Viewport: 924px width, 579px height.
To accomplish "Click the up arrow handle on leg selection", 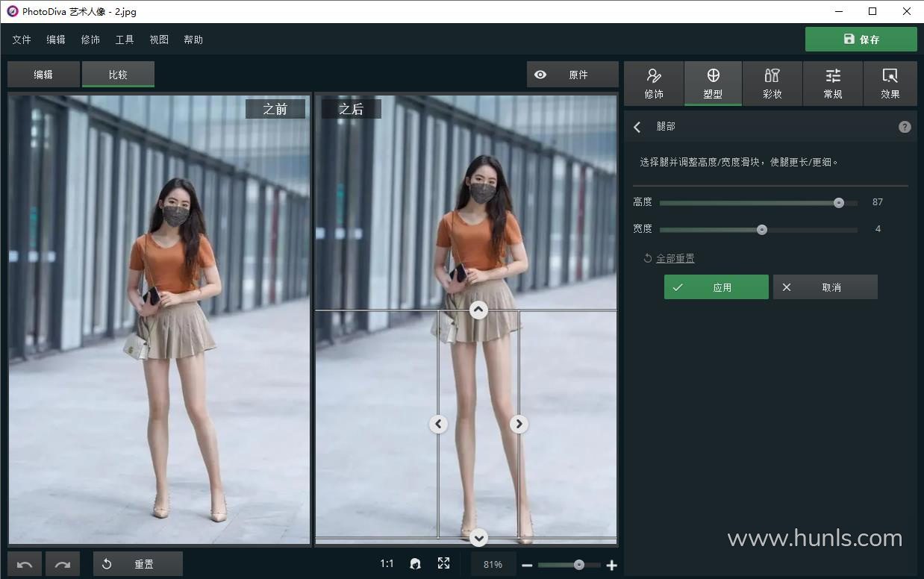I will point(478,310).
